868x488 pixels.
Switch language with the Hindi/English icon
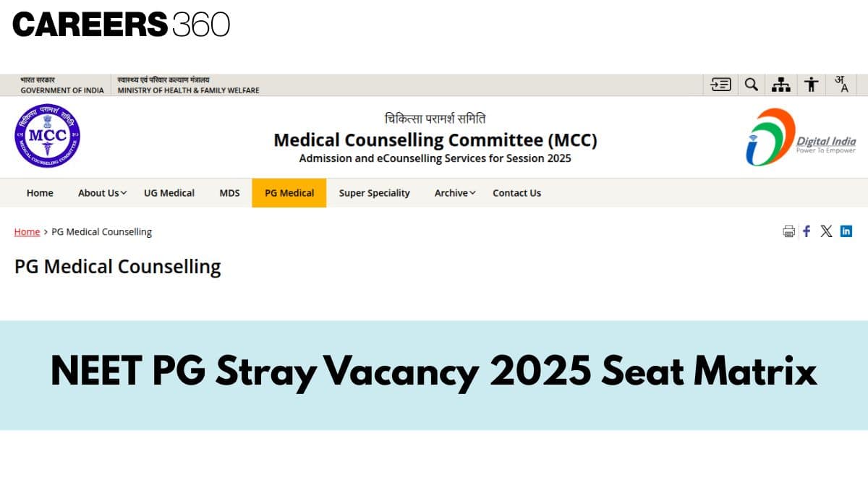(x=841, y=85)
